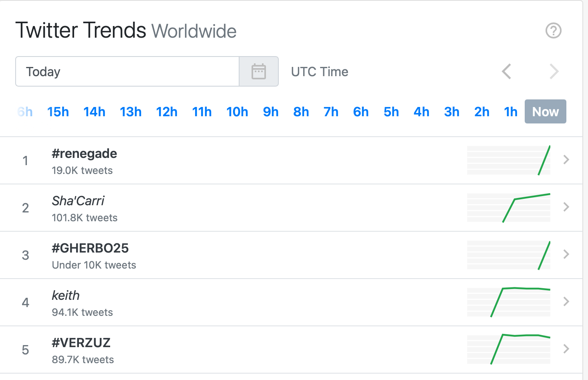The height and width of the screenshot is (380, 588).
Task: Open the #renegade hashtag link
Action: point(85,154)
